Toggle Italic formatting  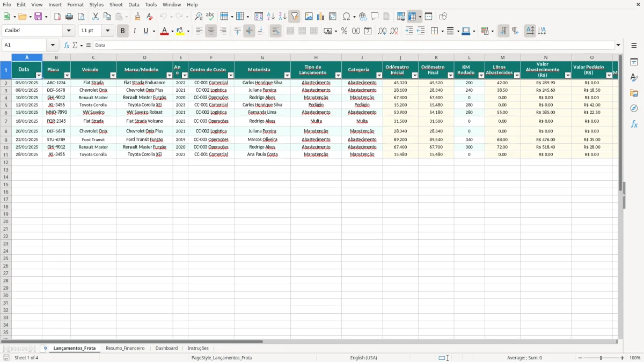tap(134, 31)
